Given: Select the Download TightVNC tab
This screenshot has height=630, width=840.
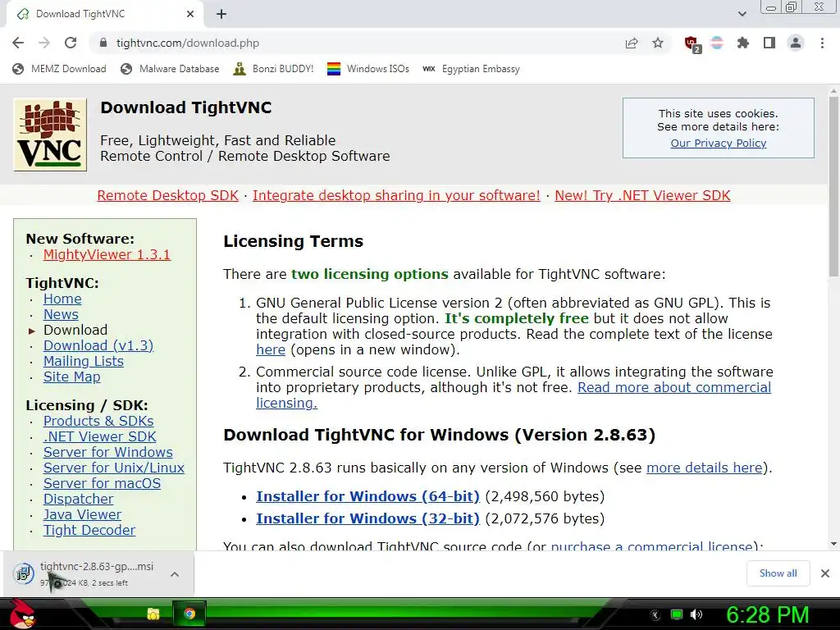Looking at the screenshot, I should point(105,15).
